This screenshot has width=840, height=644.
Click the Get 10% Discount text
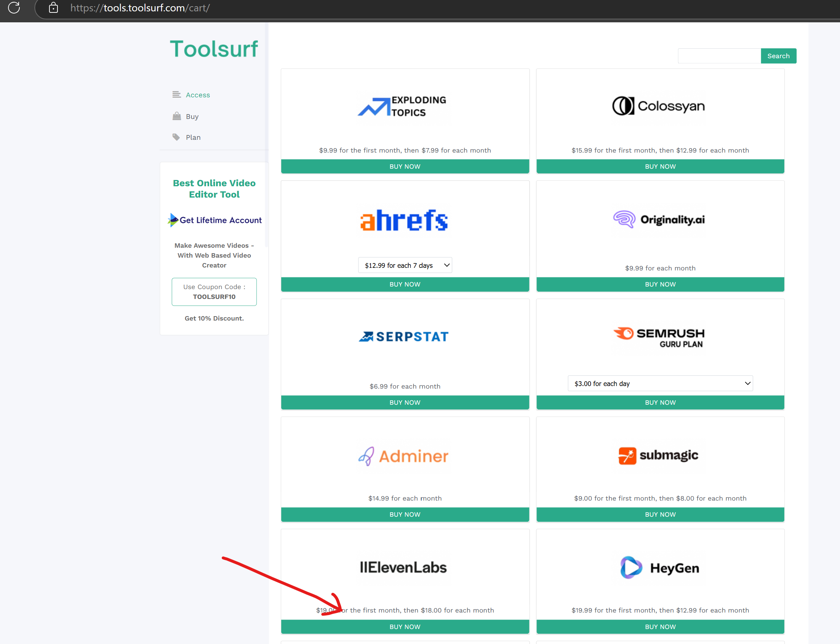(214, 318)
